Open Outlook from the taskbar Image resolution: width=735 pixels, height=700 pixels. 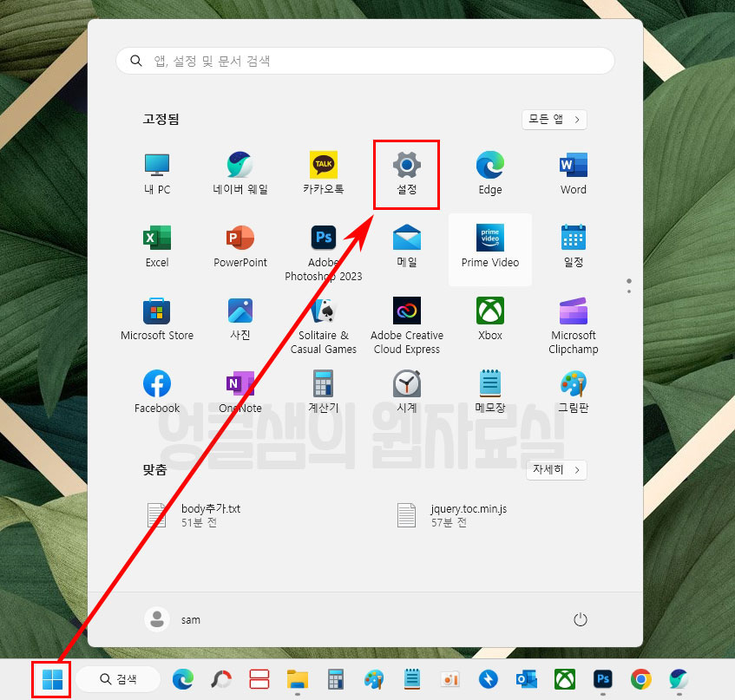click(x=527, y=679)
